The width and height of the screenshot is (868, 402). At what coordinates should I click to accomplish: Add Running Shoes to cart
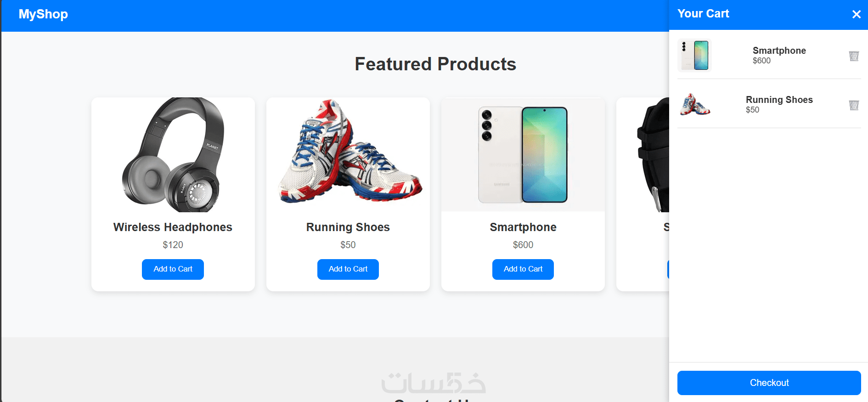click(x=348, y=269)
